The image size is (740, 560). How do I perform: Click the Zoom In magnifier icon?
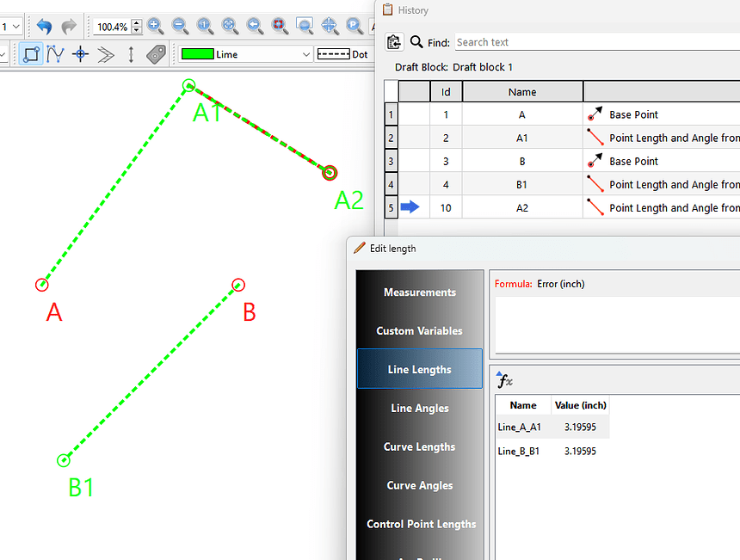(156, 27)
